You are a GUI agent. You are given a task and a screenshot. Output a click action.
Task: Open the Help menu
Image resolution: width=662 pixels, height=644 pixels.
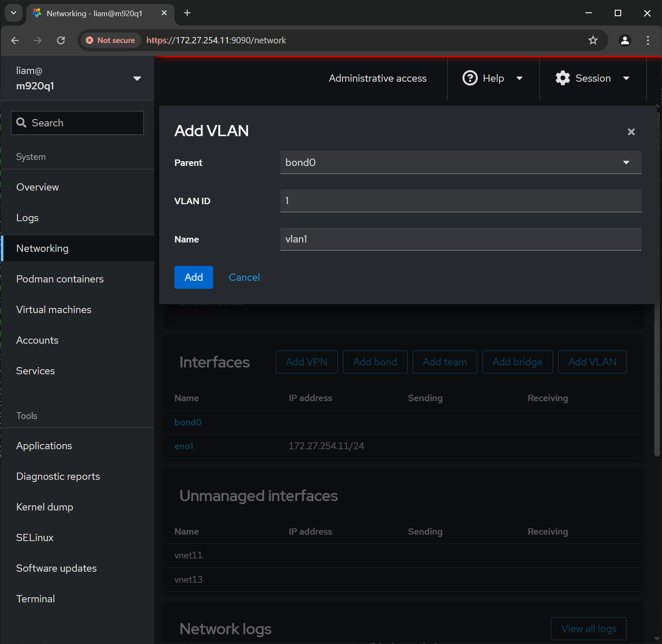(x=493, y=78)
